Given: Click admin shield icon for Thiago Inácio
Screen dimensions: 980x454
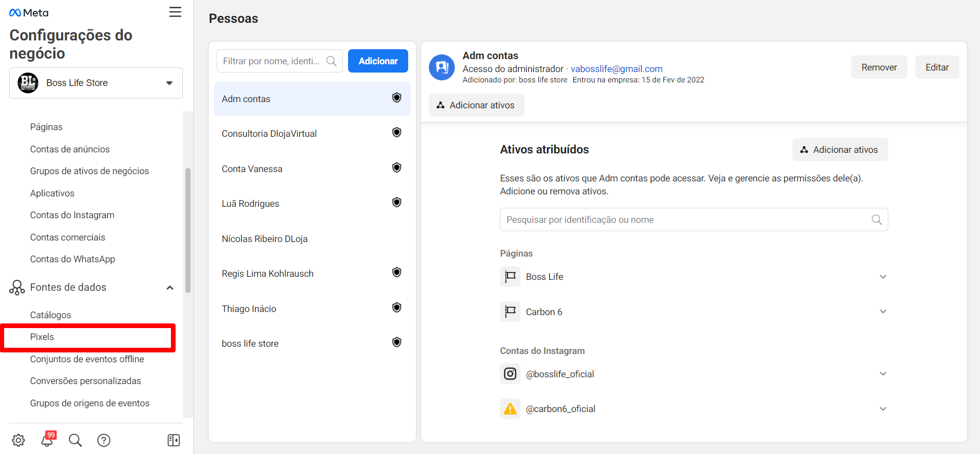Looking at the screenshot, I should [x=397, y=307].
